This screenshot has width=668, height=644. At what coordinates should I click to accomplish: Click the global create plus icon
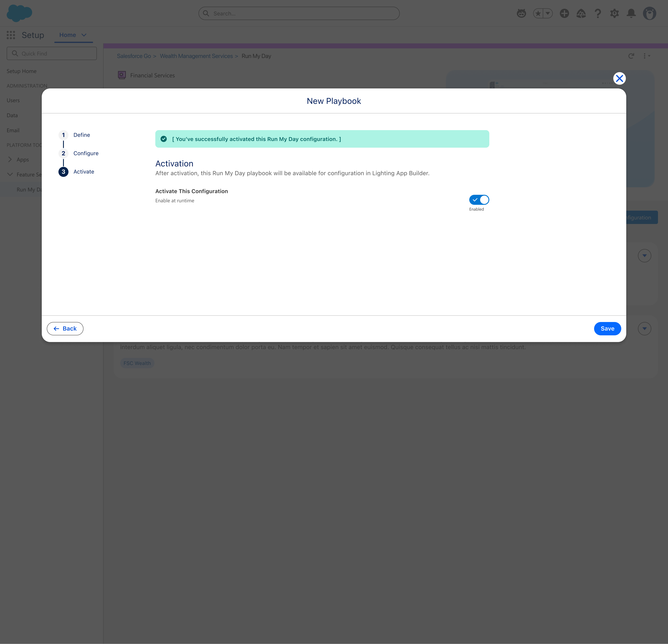click(564, 14)
